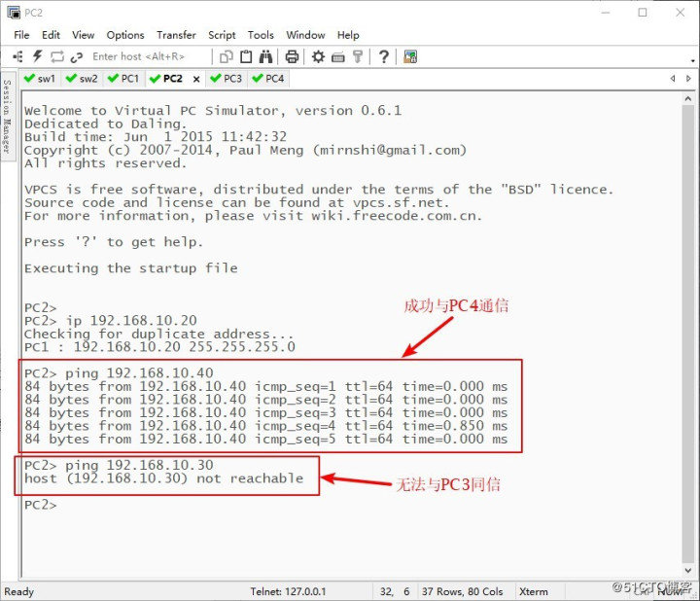Open Session Options gear icon
Image resolution: width=700 pixels, height=601 pixels.
pos(318,56)
